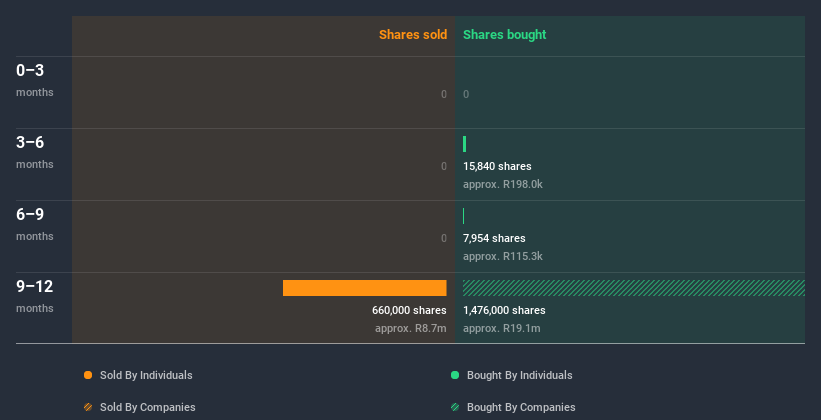Click the approx. R115.3k value
Image resolution: width=821 pixels, height=420 pixels.
503,257
